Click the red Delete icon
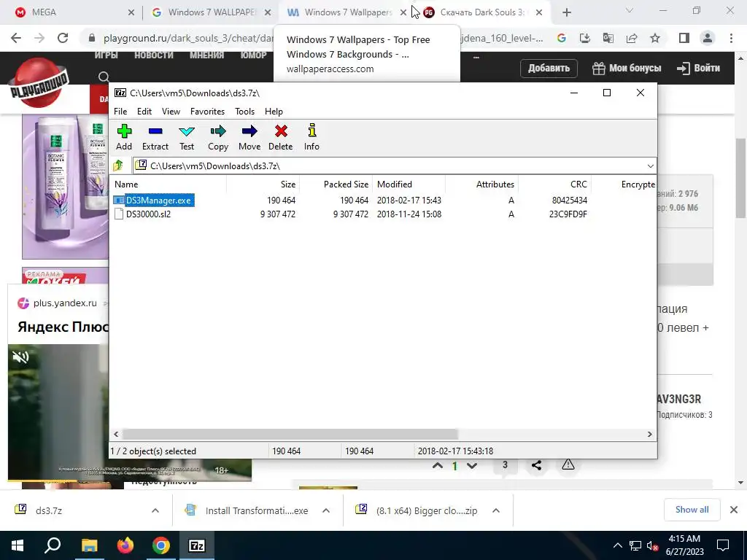The image size is (747, 560). pyautogui.click(x=281, y=137)
